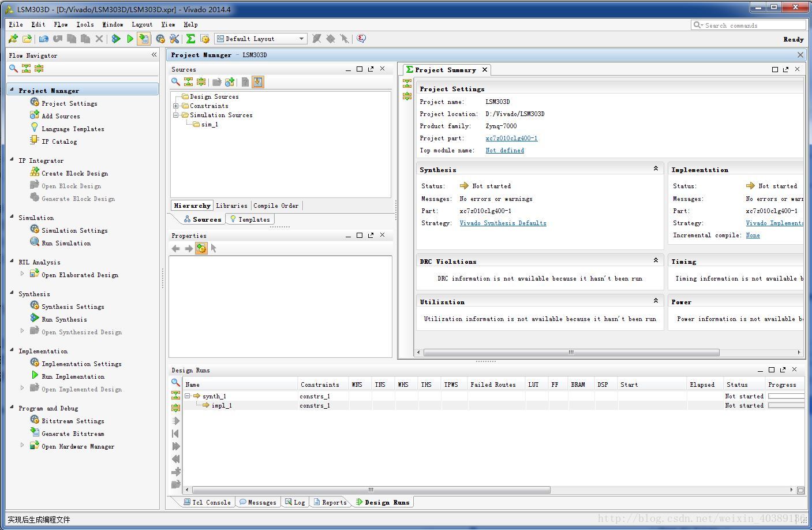Switch to the Reports tab
812x530 pixels.
point(330,502)
